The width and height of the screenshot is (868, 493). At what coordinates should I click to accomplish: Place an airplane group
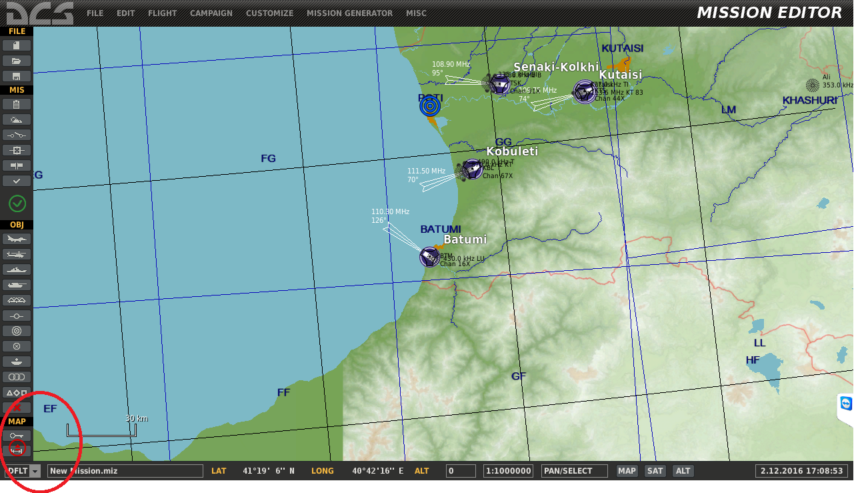(x=17, y=239)
